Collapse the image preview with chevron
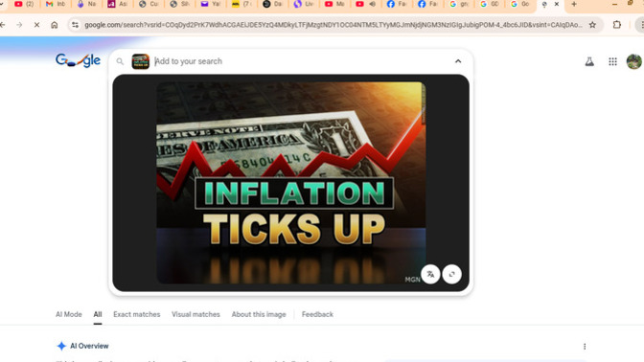Screen dimensions: 644x362 [x=458, y=61]
